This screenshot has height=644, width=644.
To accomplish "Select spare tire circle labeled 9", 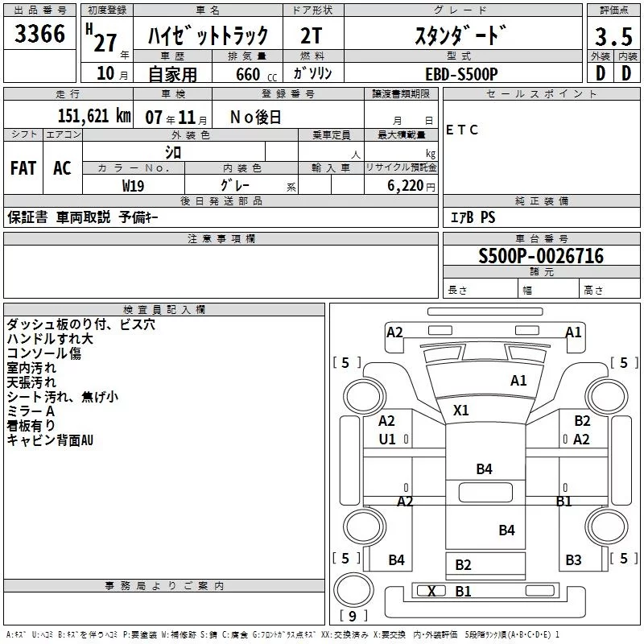I will (x=353, y=589).
